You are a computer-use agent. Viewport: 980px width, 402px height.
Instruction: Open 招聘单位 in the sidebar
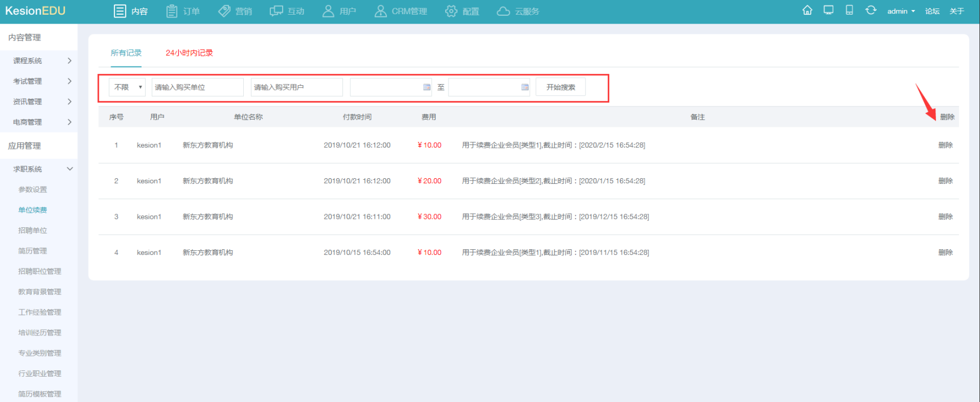click(33, 230)
